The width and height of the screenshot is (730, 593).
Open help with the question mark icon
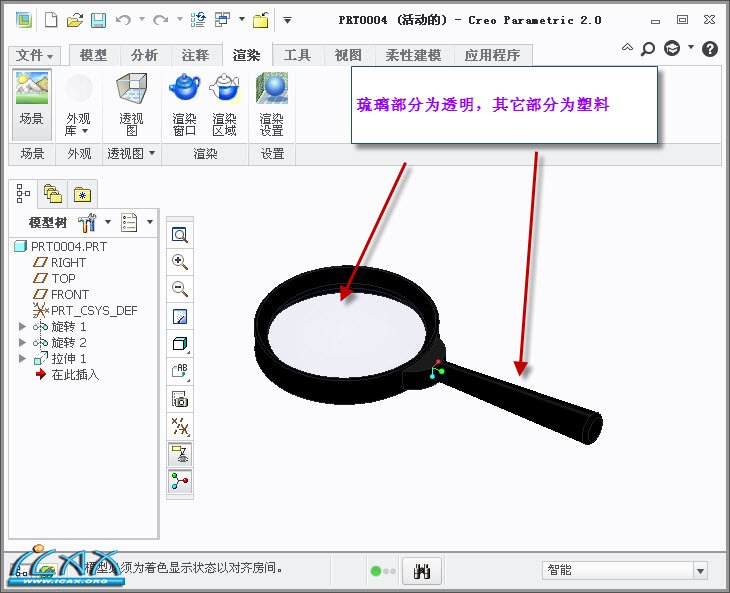pos(710,48)
